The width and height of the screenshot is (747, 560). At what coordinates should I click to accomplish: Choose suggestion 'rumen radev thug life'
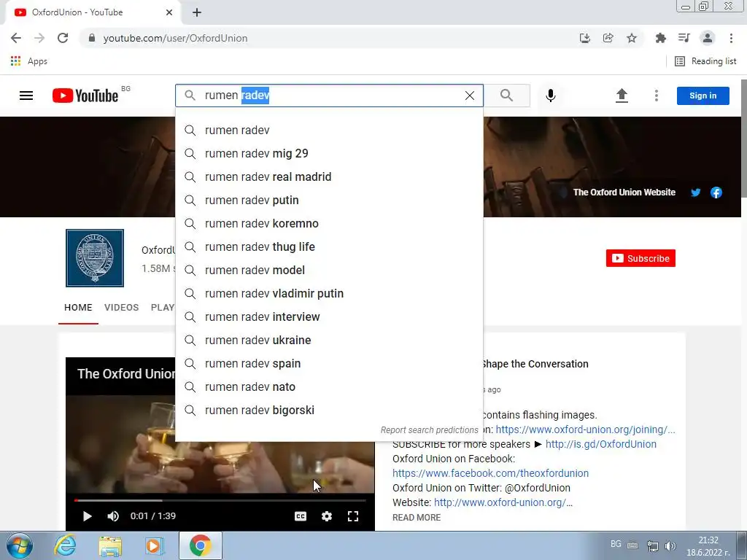(329, 246)
